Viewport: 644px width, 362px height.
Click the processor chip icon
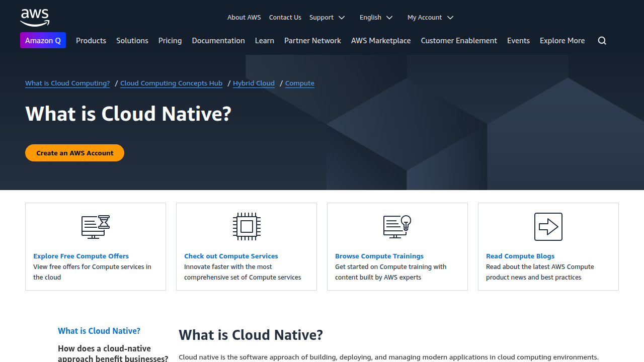pos(247,226)
